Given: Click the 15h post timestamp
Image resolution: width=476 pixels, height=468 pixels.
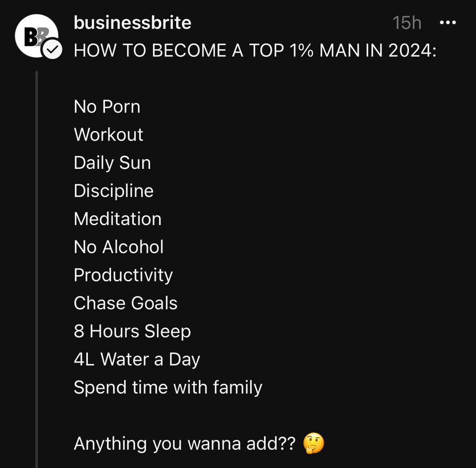Looking at the screenshot, I should tap(407, 23).
